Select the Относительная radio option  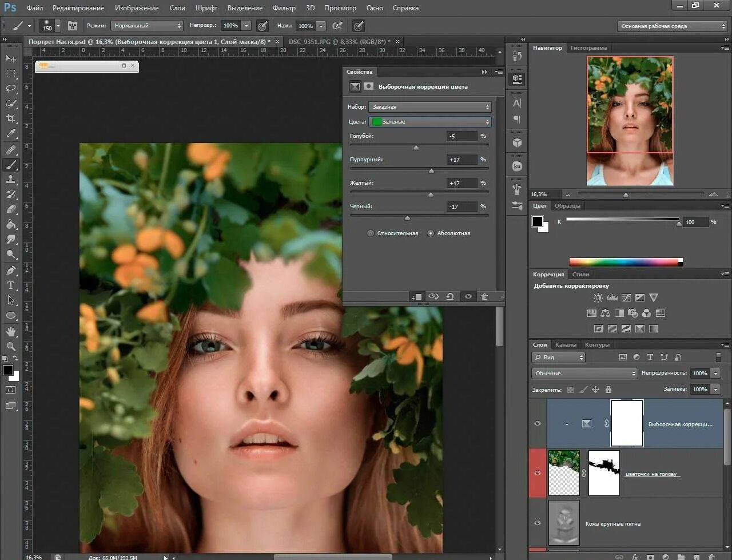pyautogui.click(x=371, y=233)
